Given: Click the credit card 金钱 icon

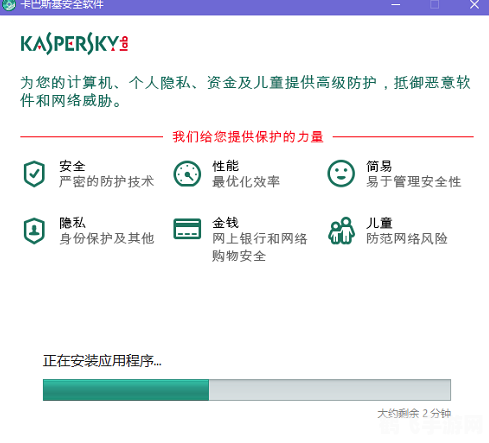Looking at the screenshot, I should 187,229.
